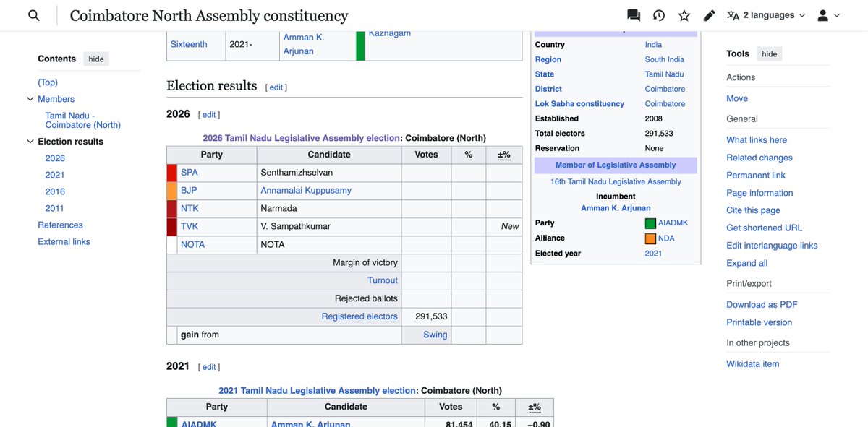
Task: Select Get shortened URL in Tools
Action: tap(765, 228)
